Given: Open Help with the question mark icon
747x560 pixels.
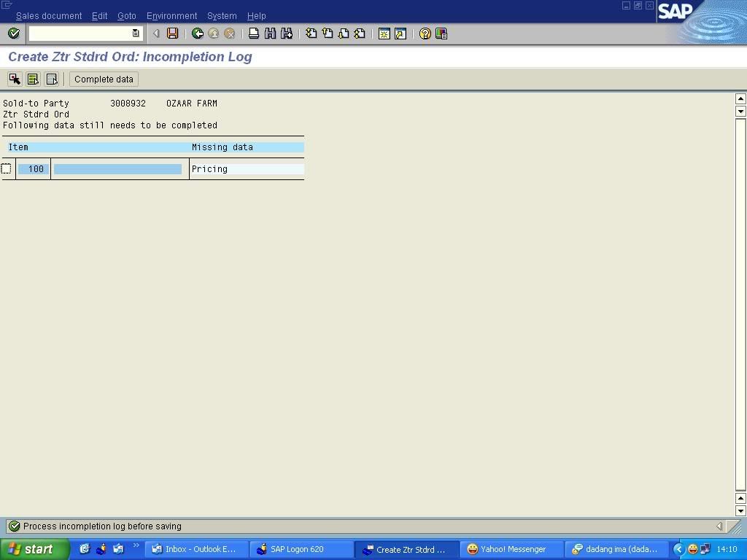Looking at the screenshot, I should click(425, 34).
